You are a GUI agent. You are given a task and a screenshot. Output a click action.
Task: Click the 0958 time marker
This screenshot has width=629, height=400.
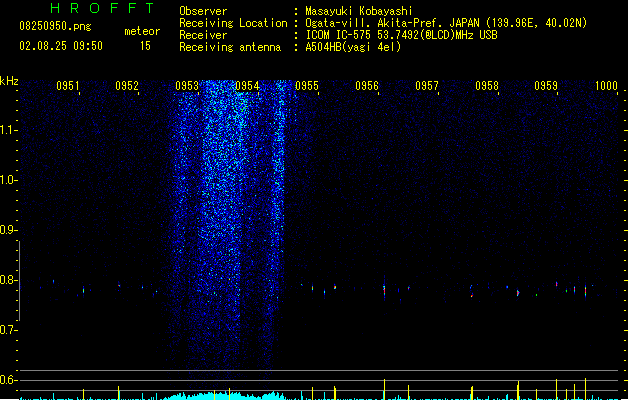(487, 86)
